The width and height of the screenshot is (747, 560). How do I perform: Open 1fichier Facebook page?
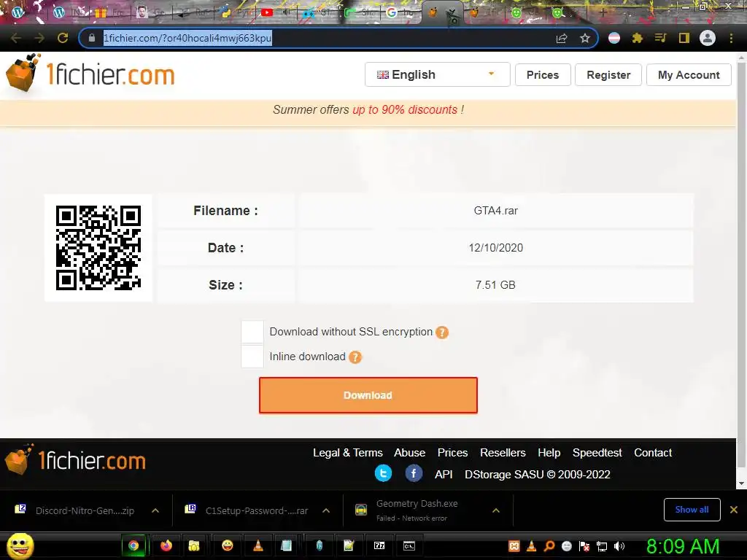(x=414, y=473)
